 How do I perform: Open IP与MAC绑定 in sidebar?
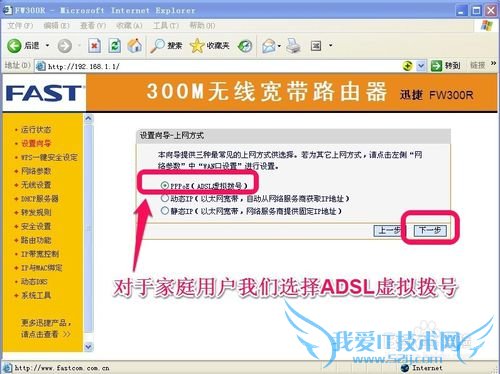point(42,268)
